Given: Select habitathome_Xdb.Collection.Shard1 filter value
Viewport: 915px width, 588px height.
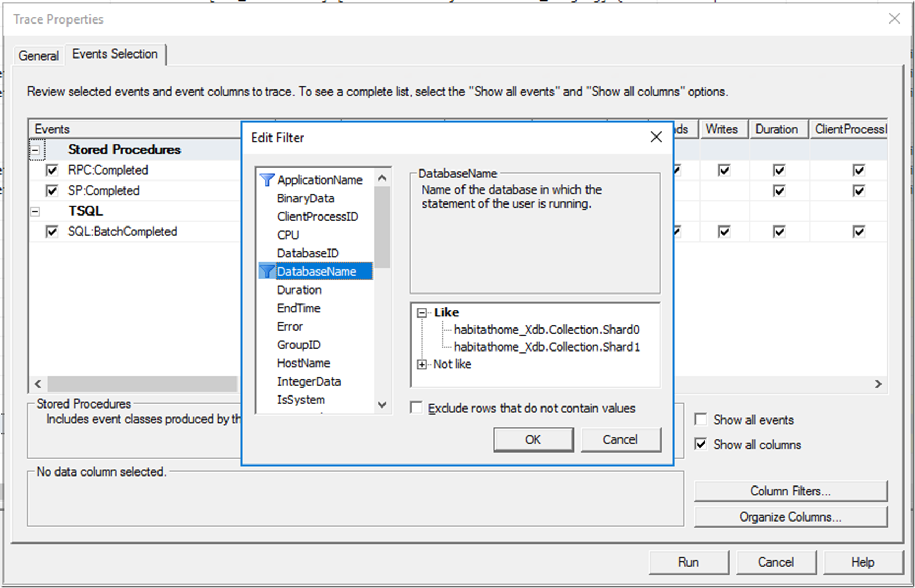Looking at the screenshot, I should coord(546,347).
